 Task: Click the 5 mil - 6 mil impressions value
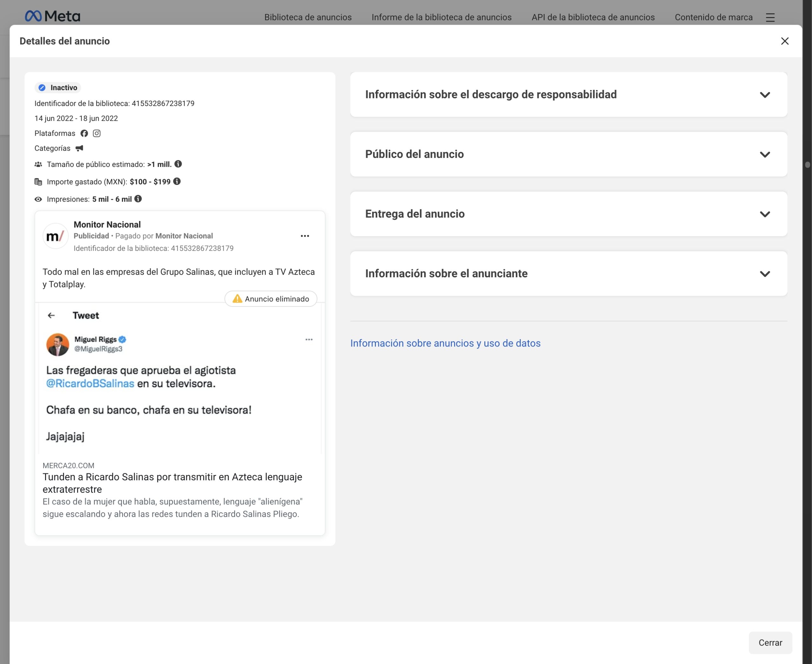click(x=112, y=199)
